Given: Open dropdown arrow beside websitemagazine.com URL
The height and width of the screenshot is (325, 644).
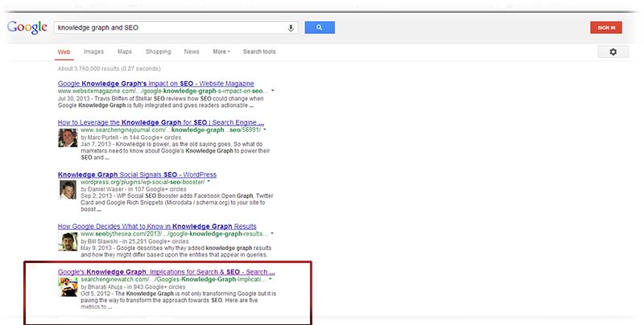Looking at the screenshot, I should pyautogui.click(x=273, y=91).
